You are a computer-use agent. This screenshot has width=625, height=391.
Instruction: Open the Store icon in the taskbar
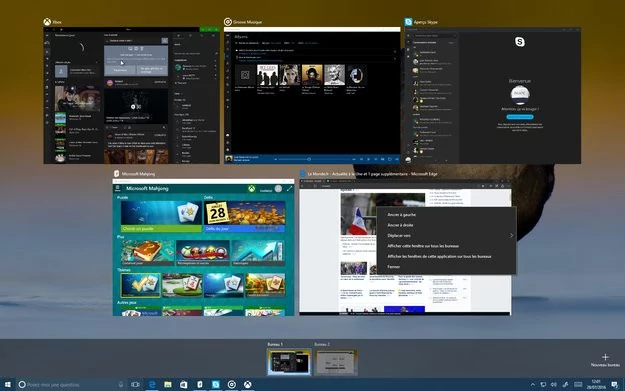point(184,385)
